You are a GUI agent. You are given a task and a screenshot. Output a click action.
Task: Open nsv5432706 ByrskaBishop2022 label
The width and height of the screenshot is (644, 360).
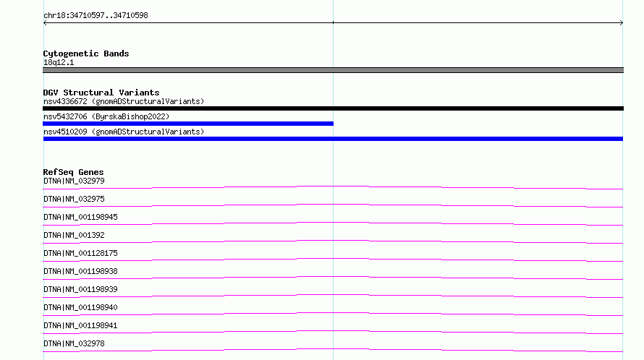click(x=106, y=116)
